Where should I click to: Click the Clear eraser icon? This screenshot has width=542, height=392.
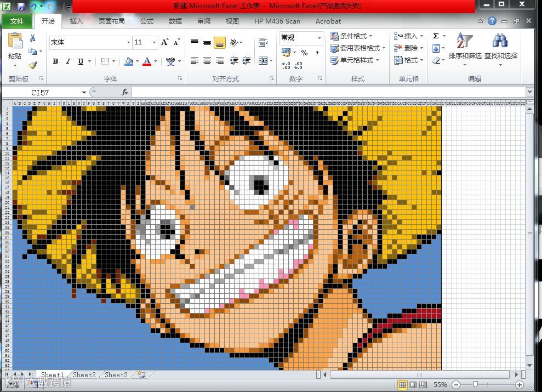(436, 60)
